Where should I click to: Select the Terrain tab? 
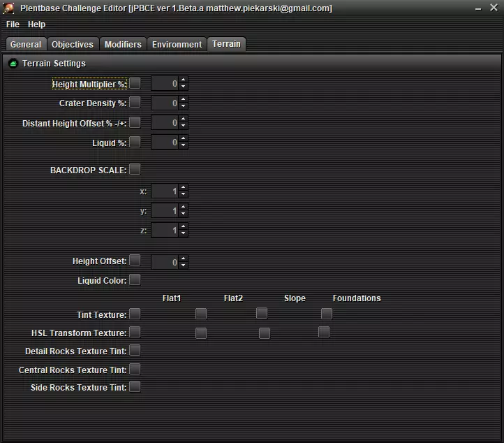227,44
